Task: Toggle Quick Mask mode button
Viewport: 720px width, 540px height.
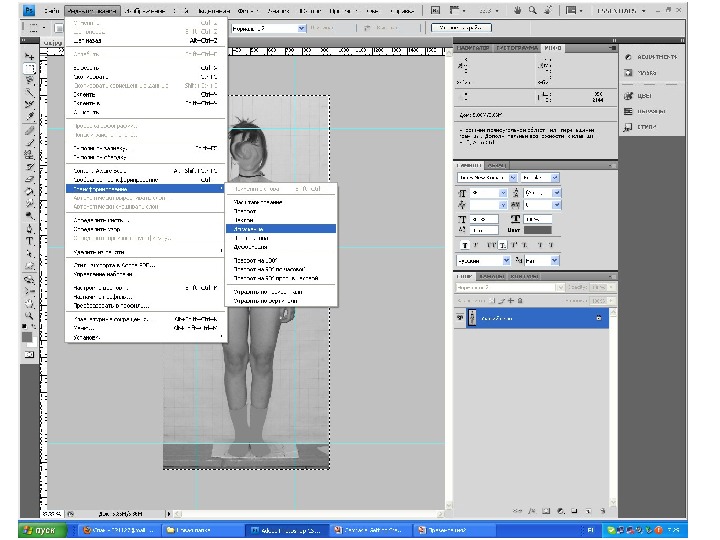Action: click(29, 354)
